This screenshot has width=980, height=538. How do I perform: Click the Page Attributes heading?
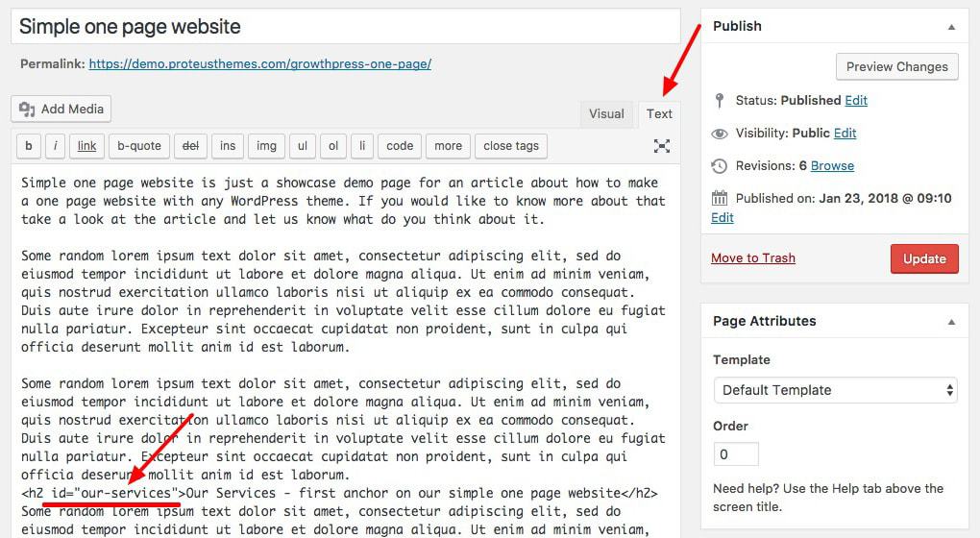pos(765,321)
